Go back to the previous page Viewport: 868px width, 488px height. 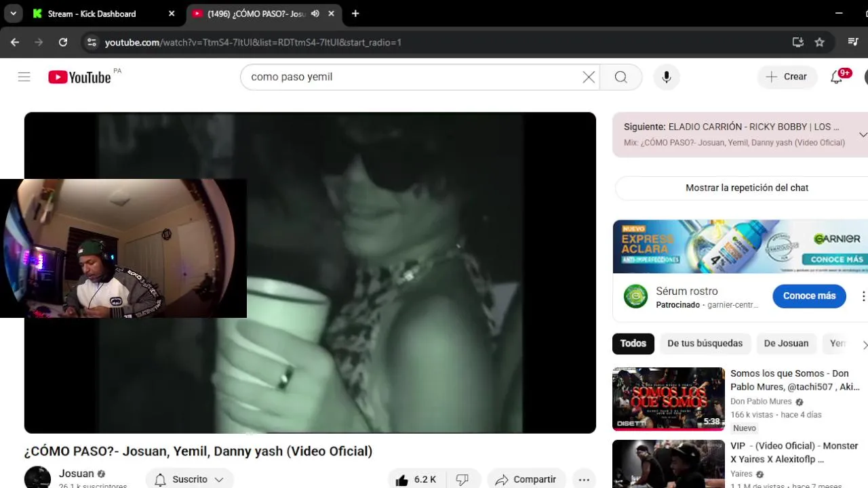[x=15, y=42]
